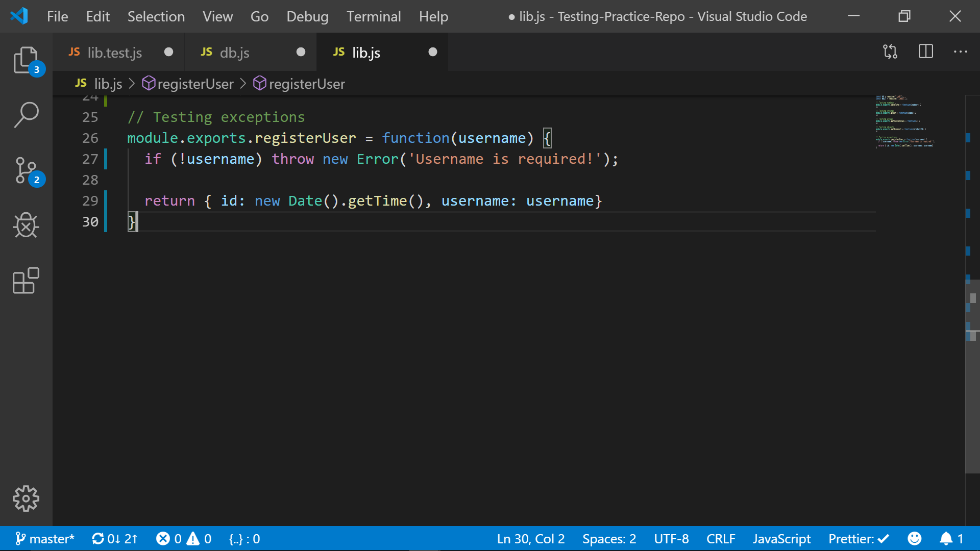Screen dimensions: 980x551
Task: Check Prettier formatter status
Action: [858, 538]
